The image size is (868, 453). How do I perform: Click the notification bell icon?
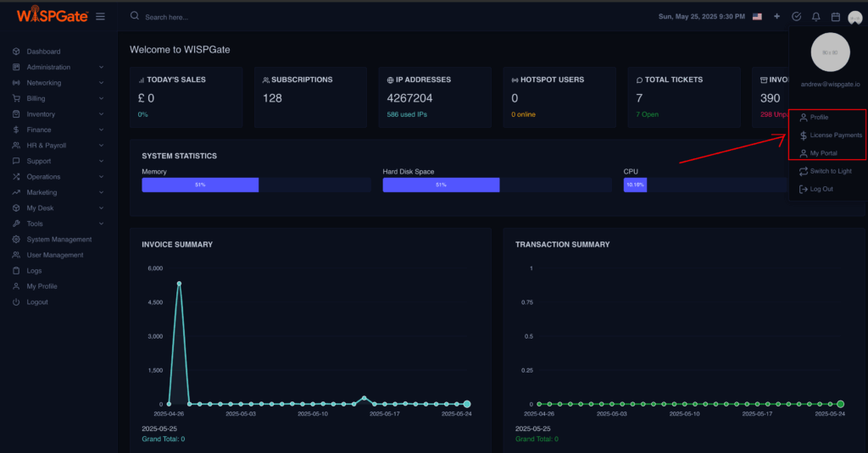815,16
